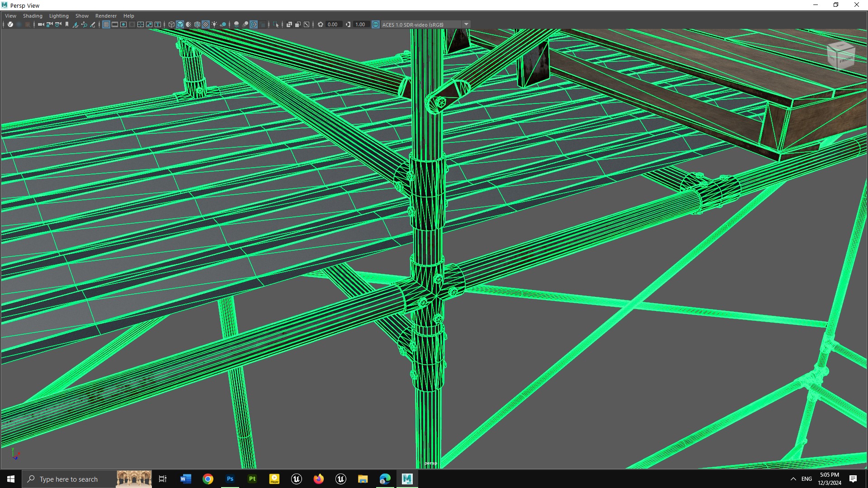Open Firefox from the taskbar
The width and height of the screenshot is (868, 488).
point(318,479)
